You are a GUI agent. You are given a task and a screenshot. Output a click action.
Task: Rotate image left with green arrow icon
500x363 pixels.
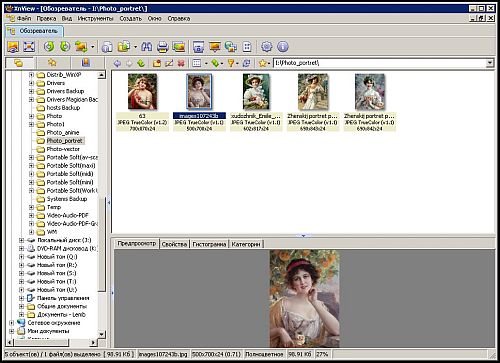coord(49,47)
